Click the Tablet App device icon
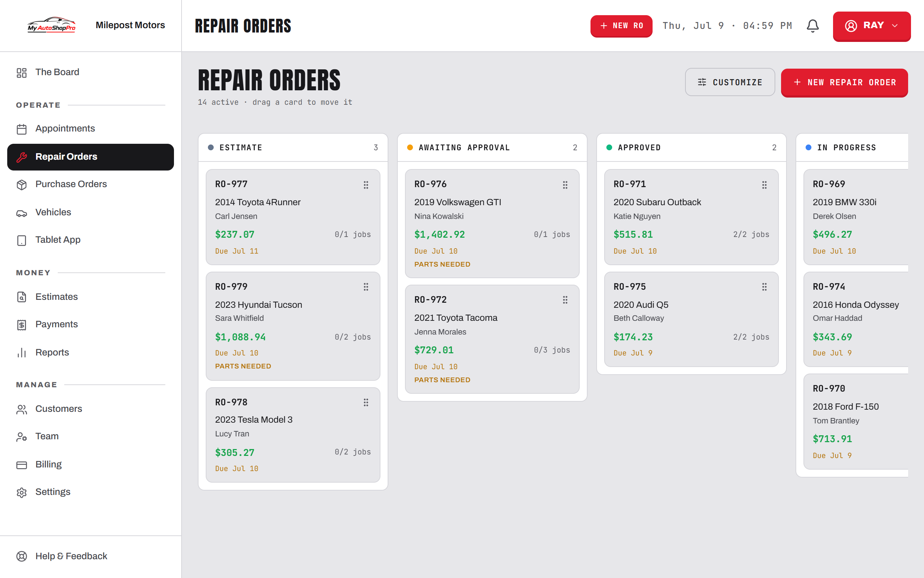The height and width of the screenshot is (578, 924). 22,240
